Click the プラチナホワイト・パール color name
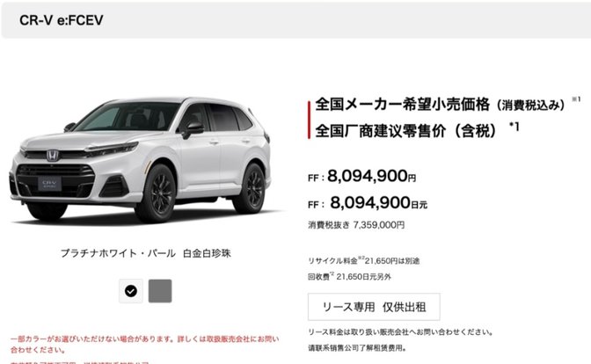This screenshot has width=591, height=364. pyautogui.click(x=118, y=253)
